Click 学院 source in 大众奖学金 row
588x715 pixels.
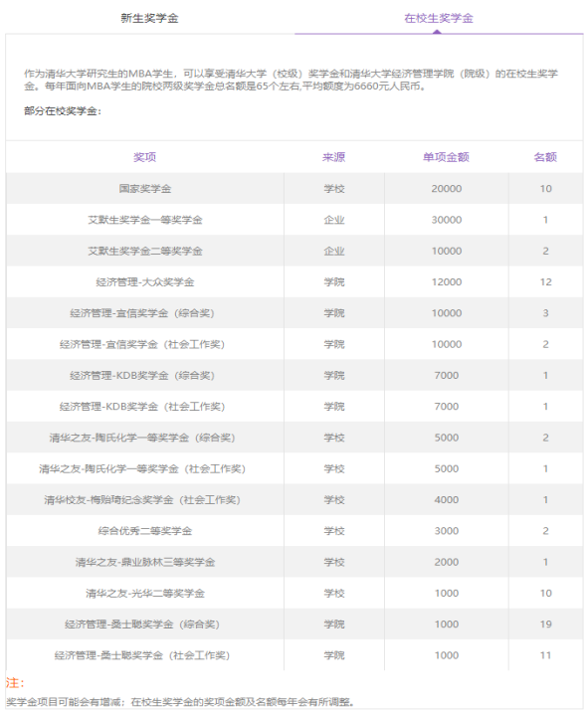click(334, 282)
